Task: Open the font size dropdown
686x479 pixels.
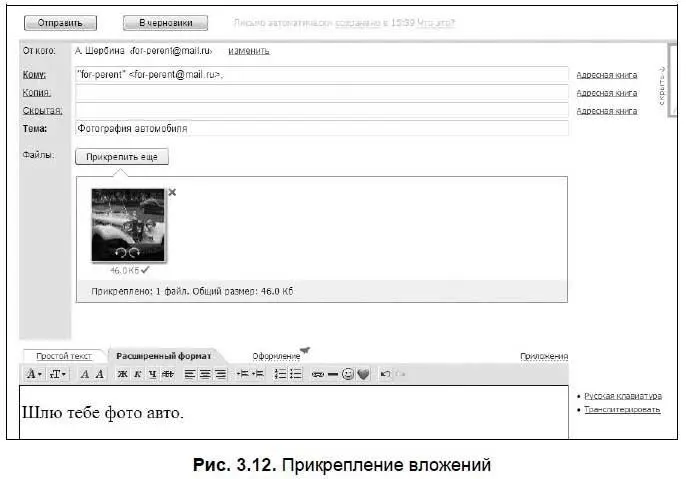Action: (59, 374)
